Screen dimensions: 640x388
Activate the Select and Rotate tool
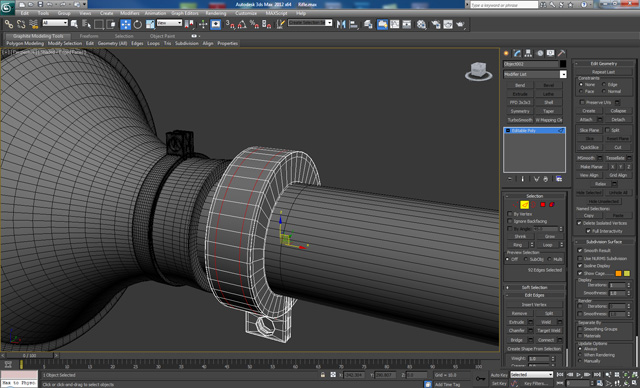point(138,24)
